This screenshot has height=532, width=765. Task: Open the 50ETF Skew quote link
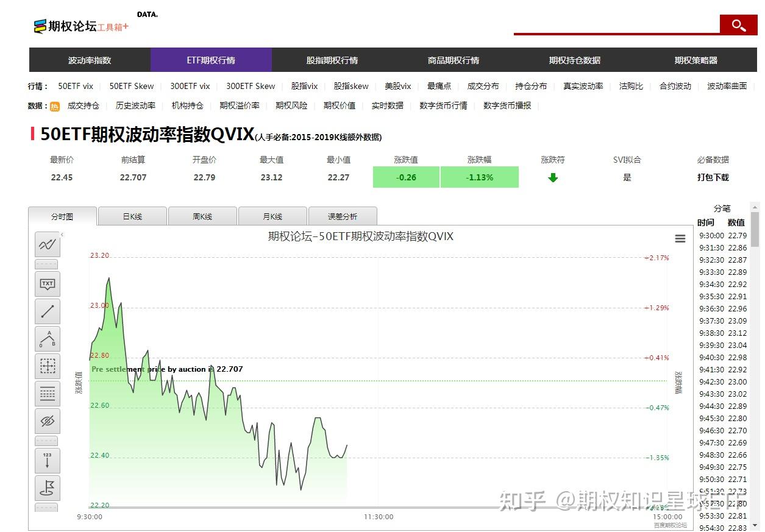pos(132,86)
